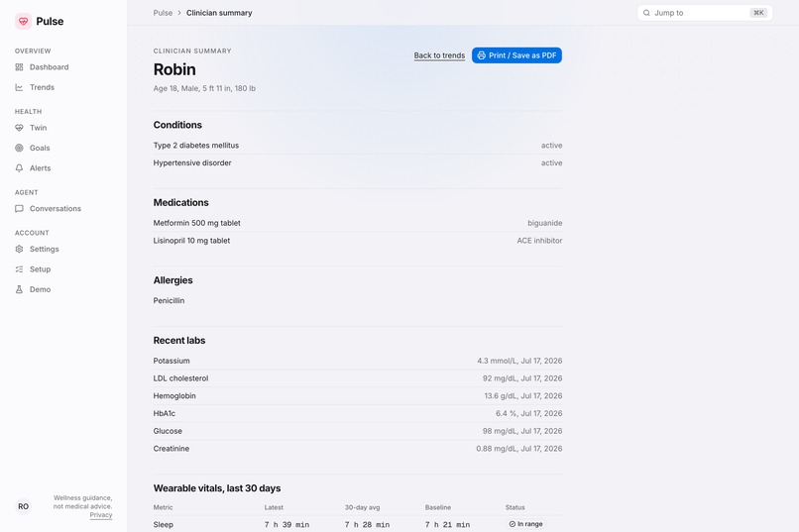
Task: Click the Settings gear icon
Action: click(x=20, y=249)
